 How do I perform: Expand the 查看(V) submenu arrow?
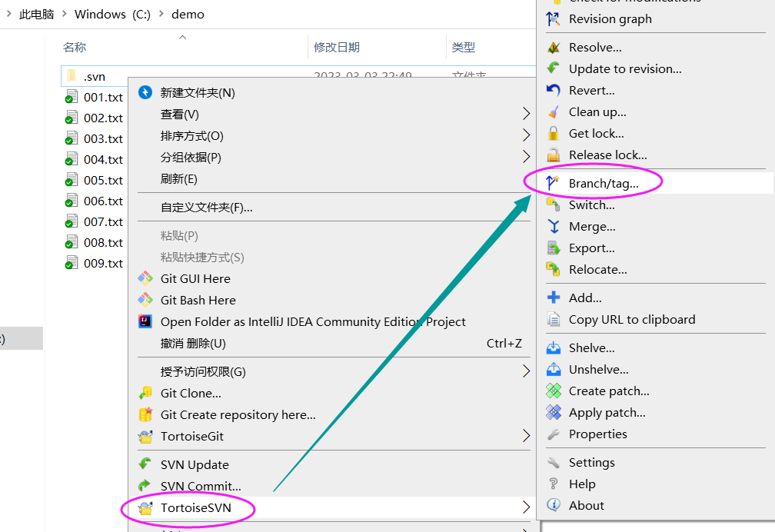pyautogui.click(x=527, y=114)
